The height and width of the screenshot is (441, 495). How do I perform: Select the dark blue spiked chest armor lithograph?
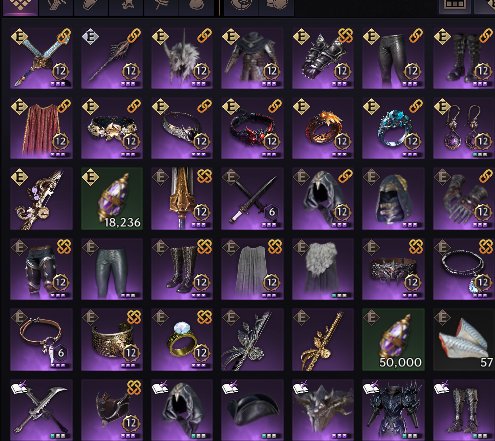tap(393, 410)
